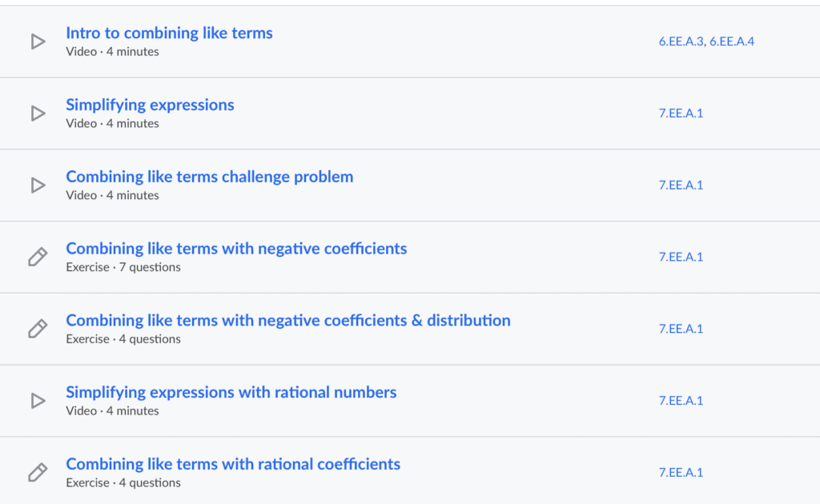Select 7.EE.A.1 standard beside challenge problem
The width and height of the screenshot is (820, 504).
681,185
